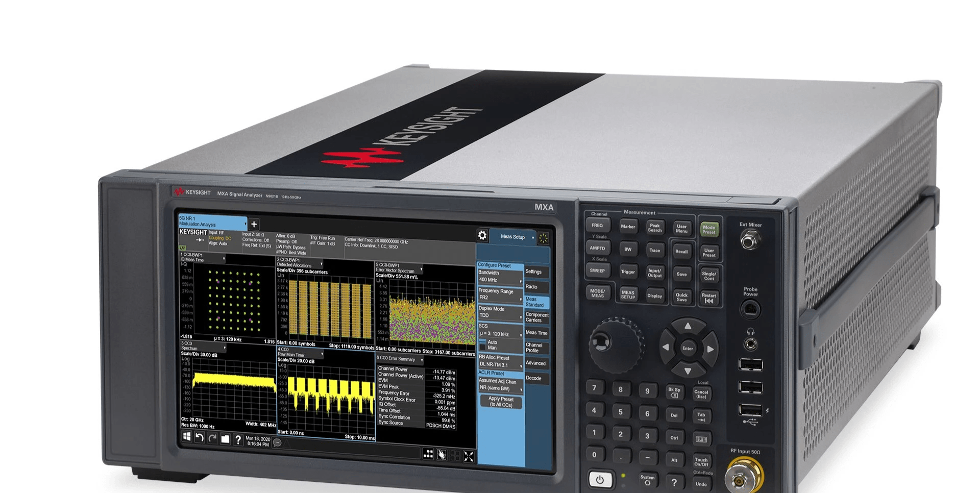
Task: Open the gear settings icon beside Meas Setup
Action: click(482, 235)
